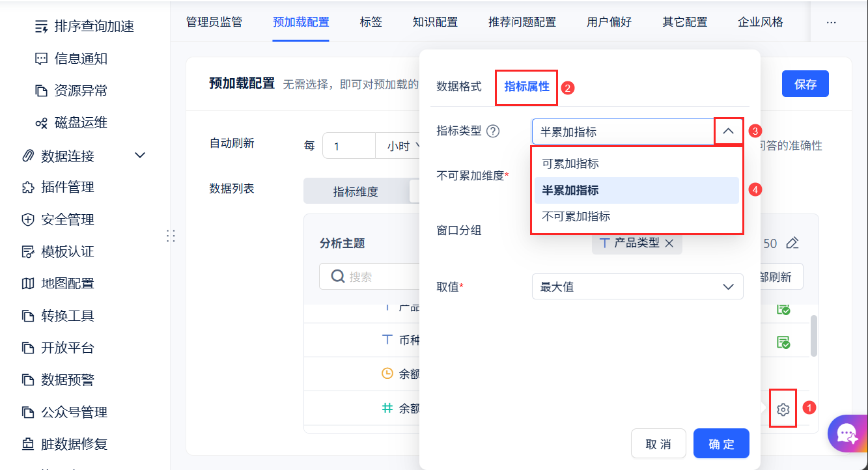Image resolution: width=868 pixels, height=470 pixels.
Task: Click the 取消 button
Action: [x=658, y=444]
